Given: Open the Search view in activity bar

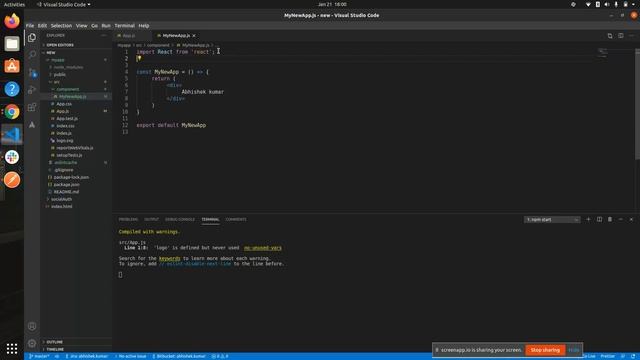Looking at the screenshot, I should tap(32, 54).
